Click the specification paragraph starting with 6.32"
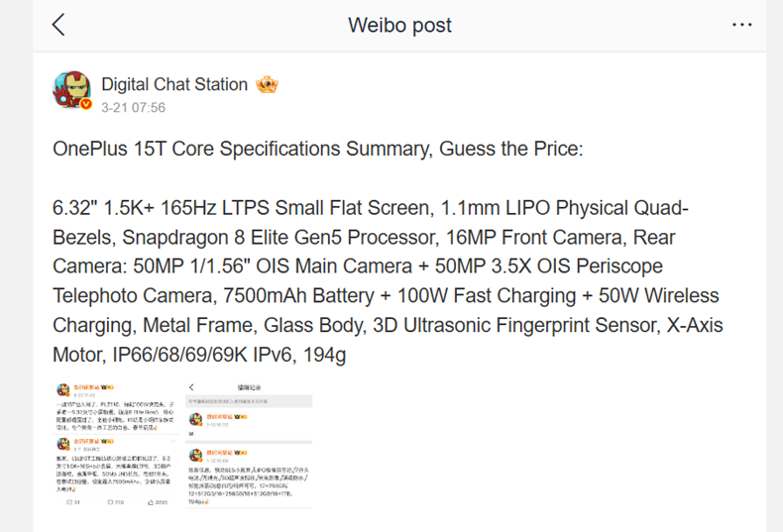The width and height of the screenshot is (783, 532). pos(387,280)
